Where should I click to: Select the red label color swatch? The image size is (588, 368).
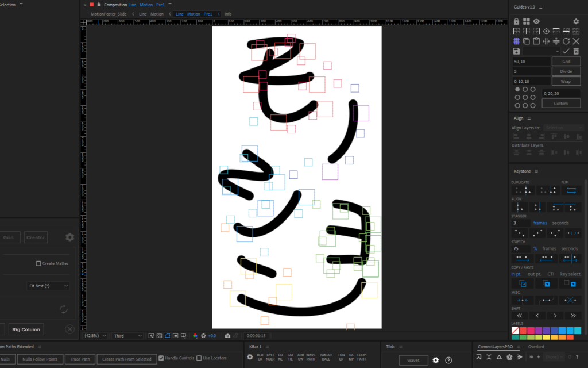(x=523, y=331)
